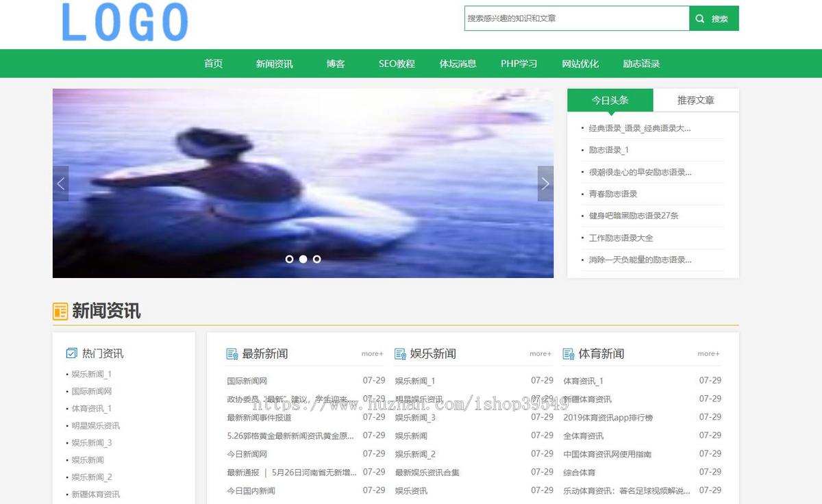Click the 娱乐新闻 column icon
The height and width of the screenshot is (504, 822).
coord(401,354)
